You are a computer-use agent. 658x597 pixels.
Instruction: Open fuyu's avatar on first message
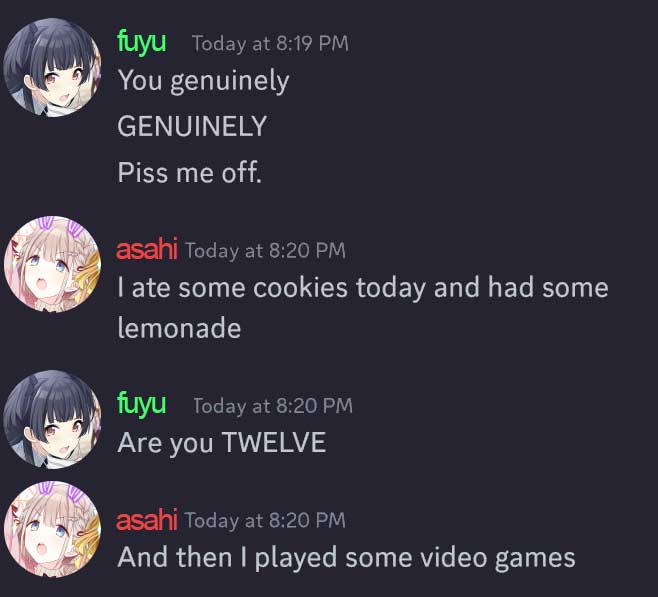coord(52,68)
